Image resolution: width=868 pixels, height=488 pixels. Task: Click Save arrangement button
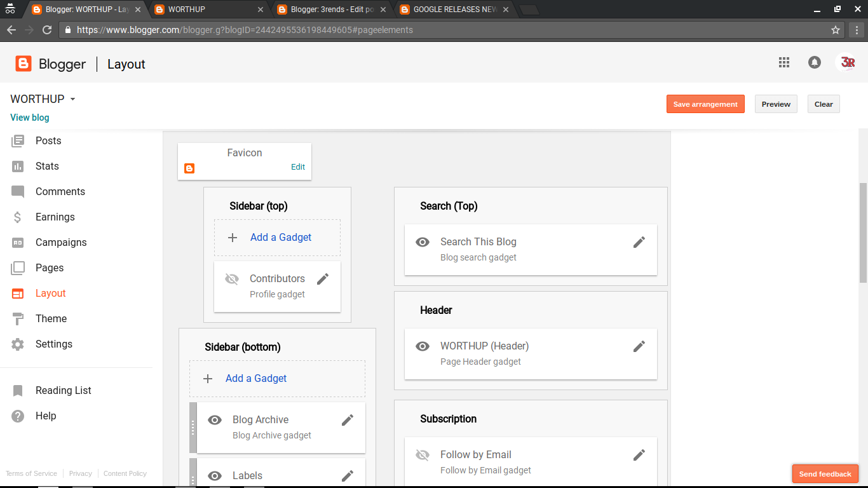coord(705,104)
